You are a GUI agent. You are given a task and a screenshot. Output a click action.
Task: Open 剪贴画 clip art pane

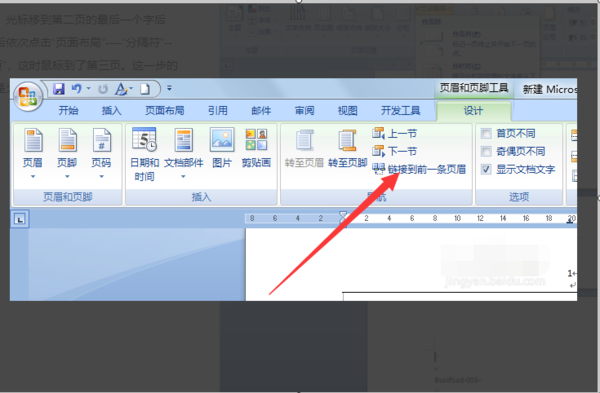tap(256, 148)
